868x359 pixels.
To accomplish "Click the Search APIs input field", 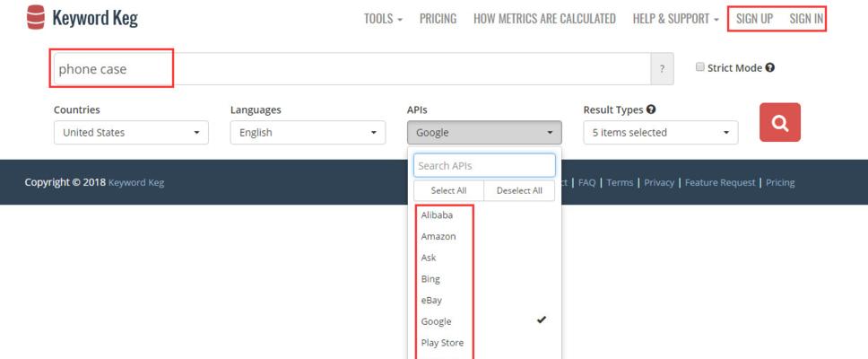I will pos(484,166).
